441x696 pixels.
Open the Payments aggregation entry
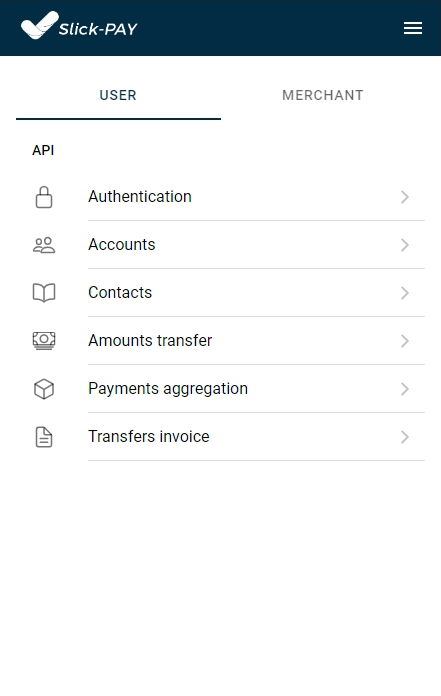[x=220, y=389]
